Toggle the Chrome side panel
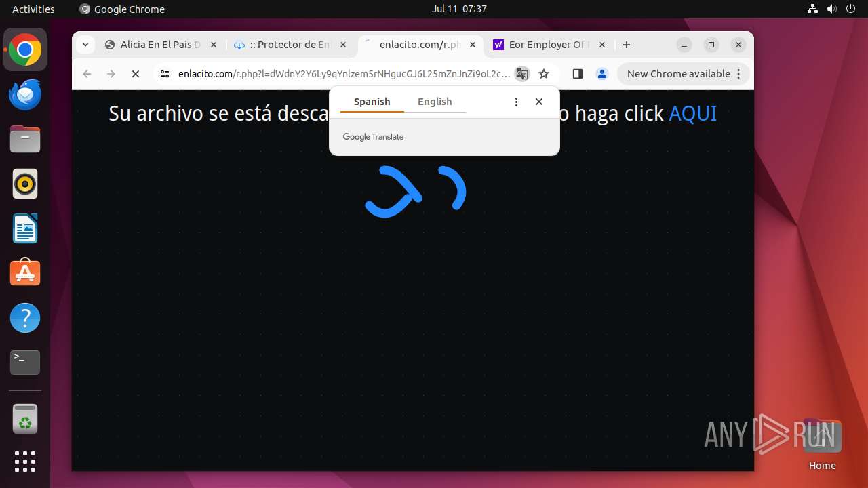The height and width of the screenshot is (488, 868). [578, 74]
